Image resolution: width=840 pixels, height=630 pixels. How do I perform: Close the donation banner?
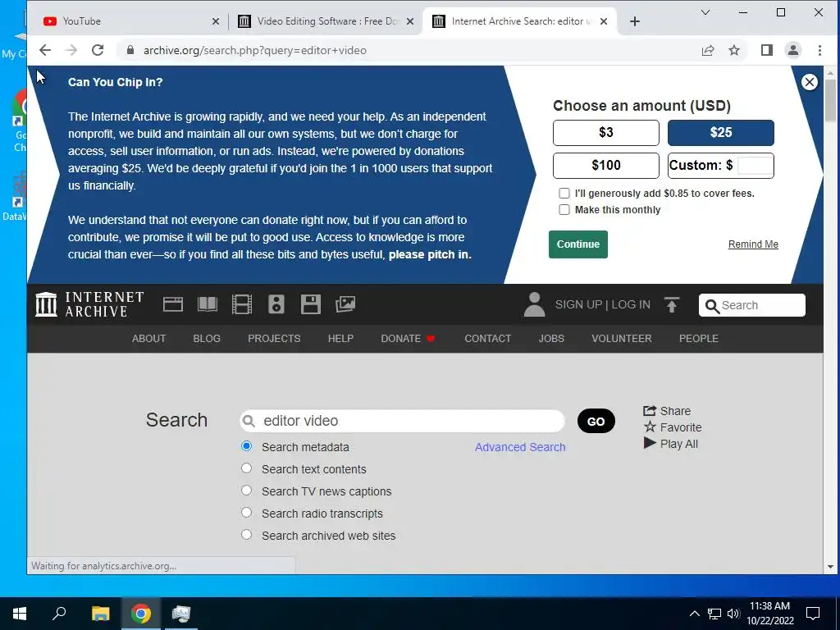(810, 82)
